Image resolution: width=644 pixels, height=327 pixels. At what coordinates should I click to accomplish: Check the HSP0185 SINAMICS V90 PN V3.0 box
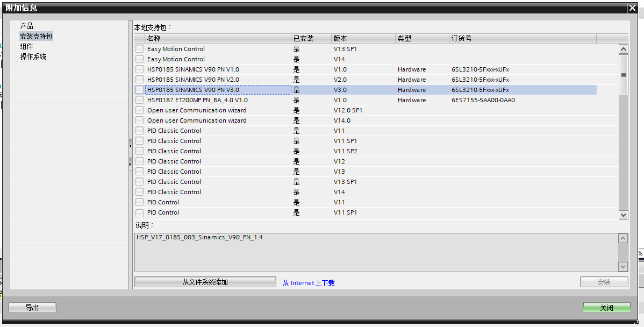coord(140,90)
